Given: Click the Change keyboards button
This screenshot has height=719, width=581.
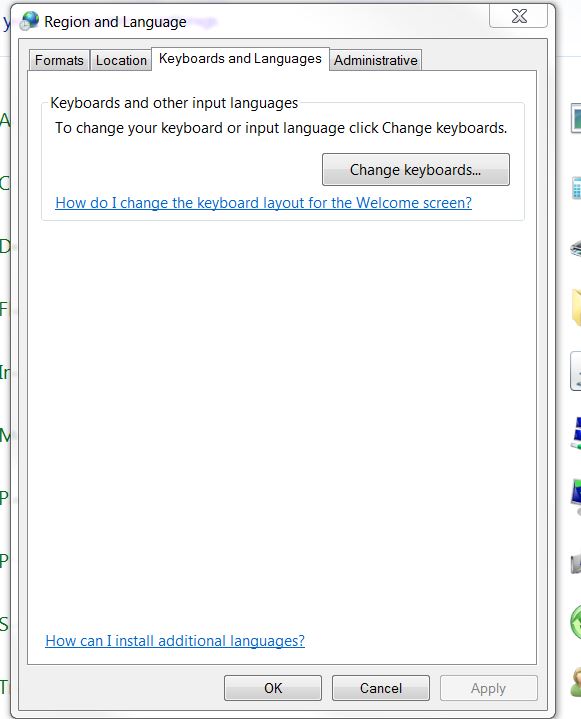Looking at the screenshot, I should (x=415, y=170).
